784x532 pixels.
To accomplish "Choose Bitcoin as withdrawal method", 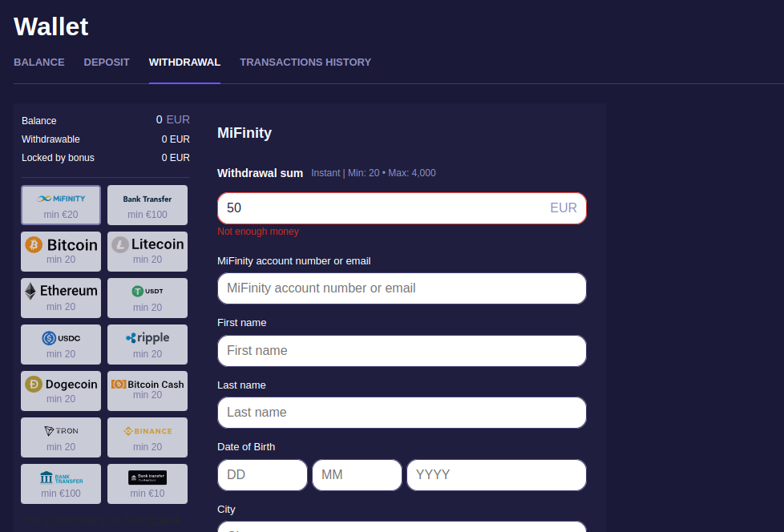I will (x=61, y=252).
